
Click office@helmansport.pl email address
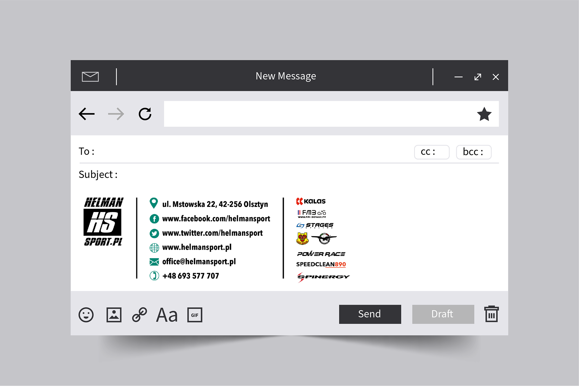(199, 261)
